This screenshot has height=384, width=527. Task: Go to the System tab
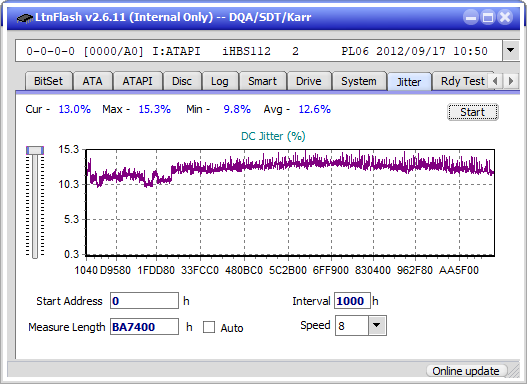[359, 81]
